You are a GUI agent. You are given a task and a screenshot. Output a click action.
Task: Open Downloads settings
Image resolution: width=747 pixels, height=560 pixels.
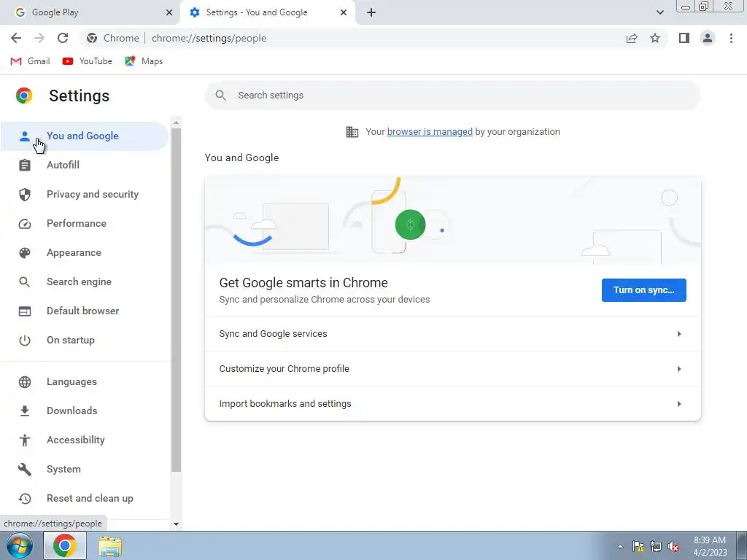[85, 411]
